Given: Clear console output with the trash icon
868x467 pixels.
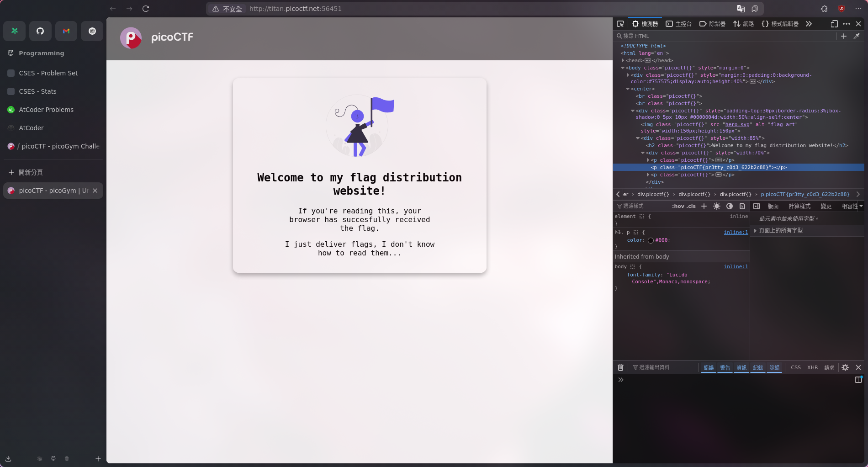Looking at the screenshot, I should [x=620, y=367].
